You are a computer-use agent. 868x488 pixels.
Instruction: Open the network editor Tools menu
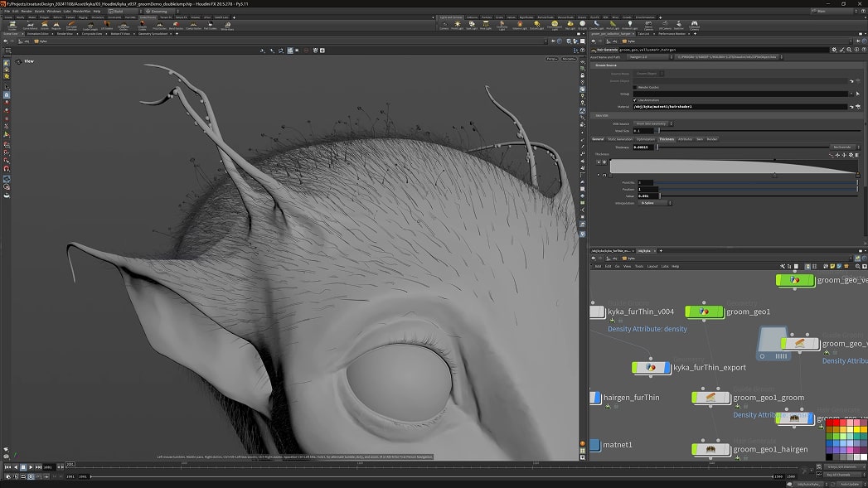coord(639,266)
